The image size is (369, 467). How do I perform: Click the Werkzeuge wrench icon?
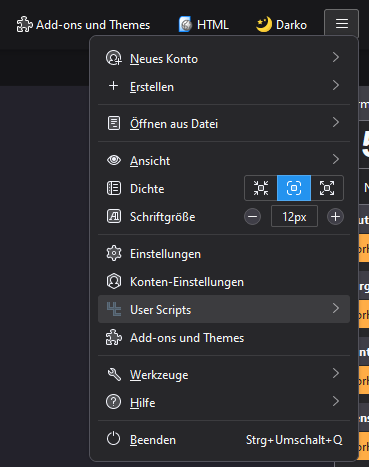[114, 375]
